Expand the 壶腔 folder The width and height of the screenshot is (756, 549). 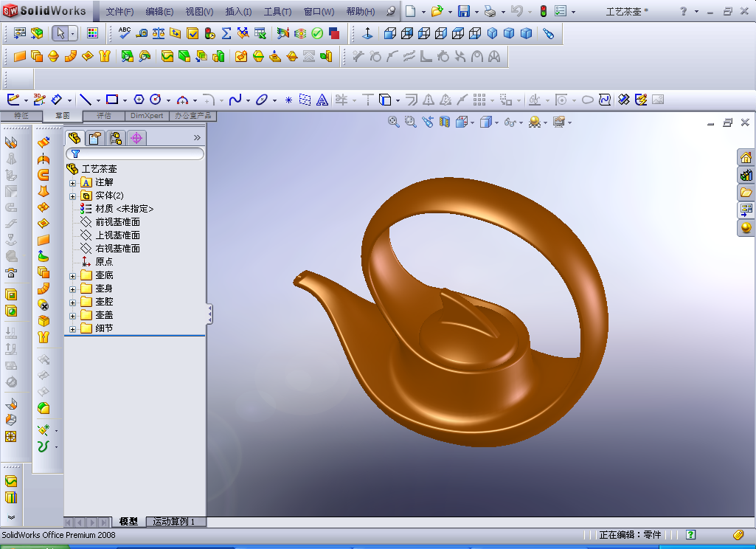72,303
